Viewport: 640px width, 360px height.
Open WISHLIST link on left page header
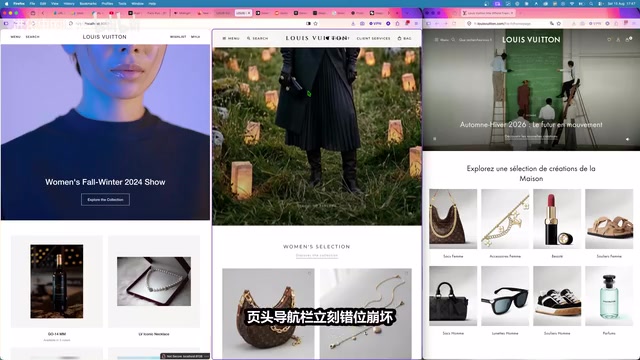(178, 37)
